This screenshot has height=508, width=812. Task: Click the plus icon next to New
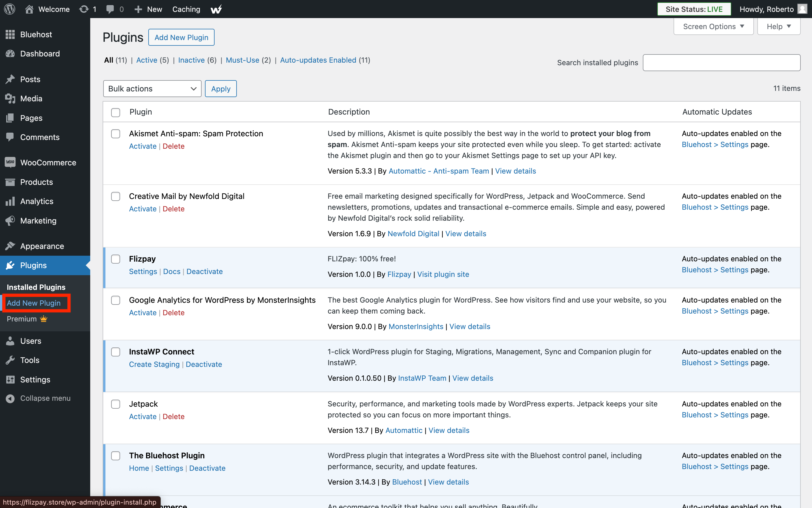[x=138, y=9]
